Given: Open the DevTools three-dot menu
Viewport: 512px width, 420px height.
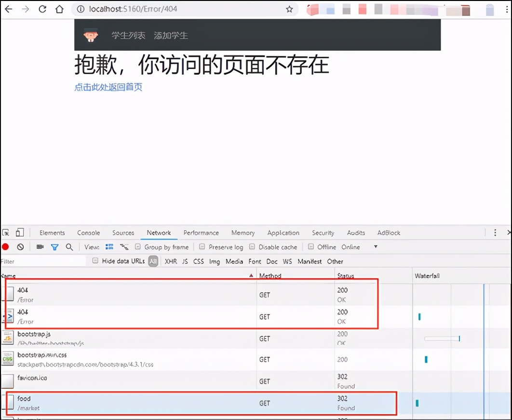Looking at the screenshot, I should tap(495, 232).
